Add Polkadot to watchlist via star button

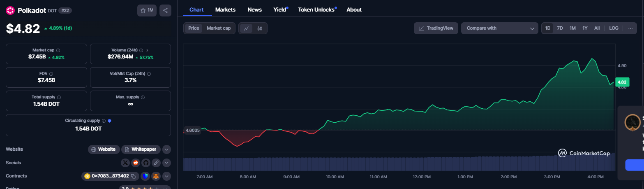(147, 10)
